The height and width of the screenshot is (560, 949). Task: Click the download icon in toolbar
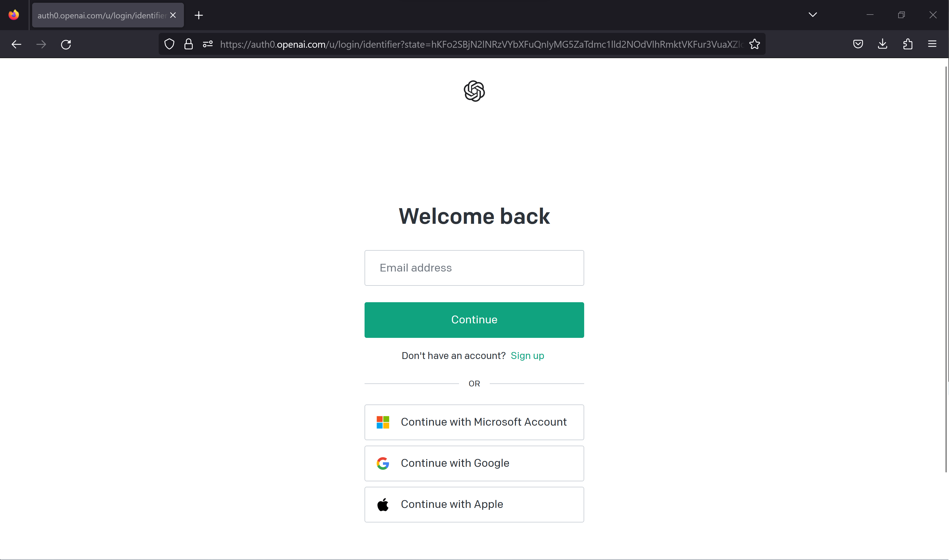882,44
